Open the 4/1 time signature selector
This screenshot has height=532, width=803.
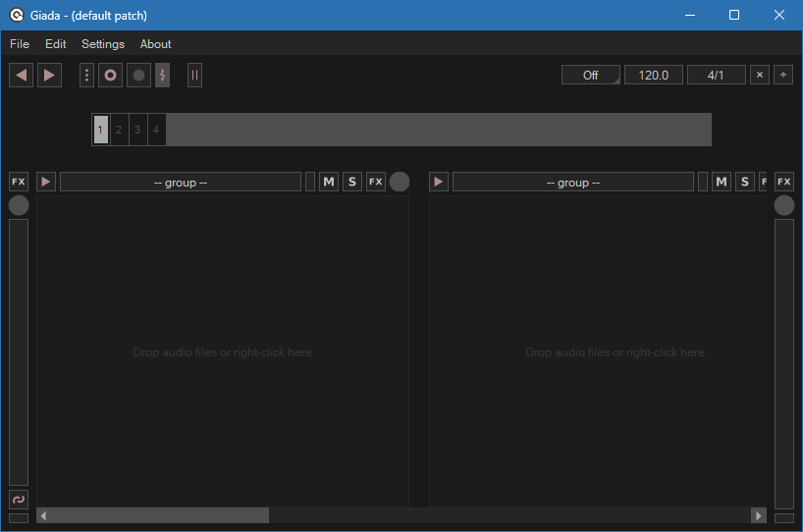click(716, 76)
